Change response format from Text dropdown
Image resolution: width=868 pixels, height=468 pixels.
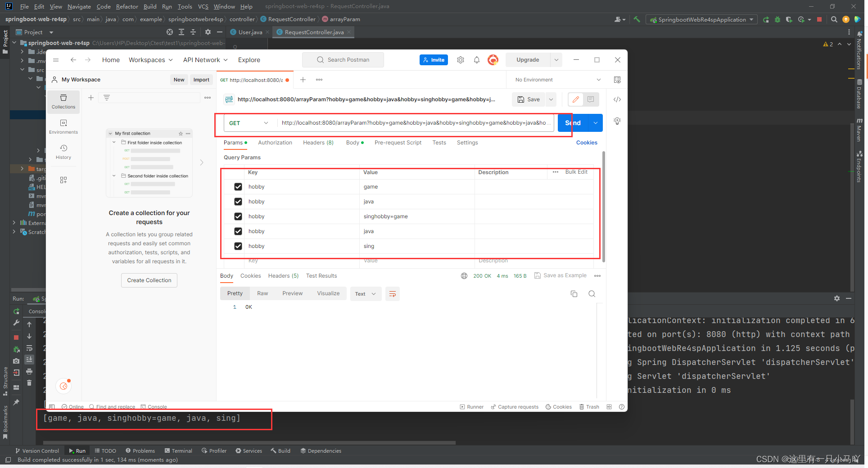tap(366, 294)
